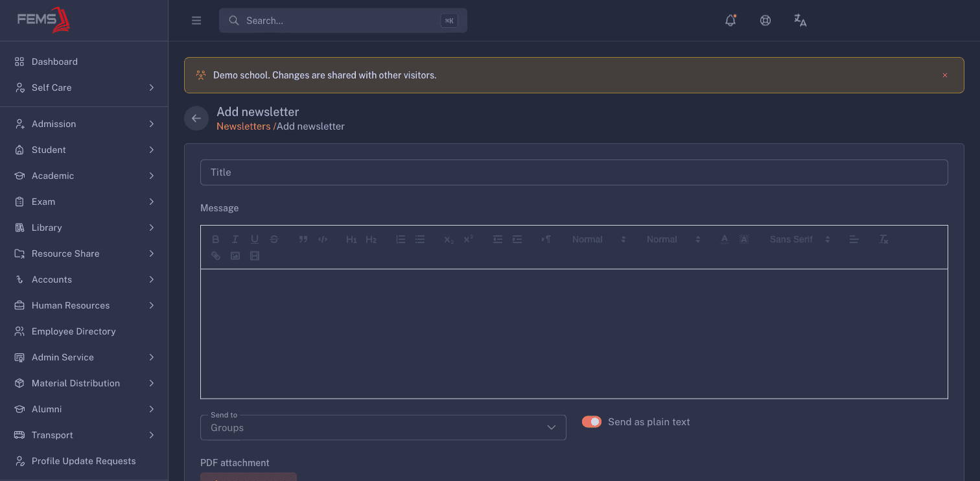Screen dimensions: 980x481
Task: Expand the Accounts sidebar menu
Action: click(x=84, y=279)
